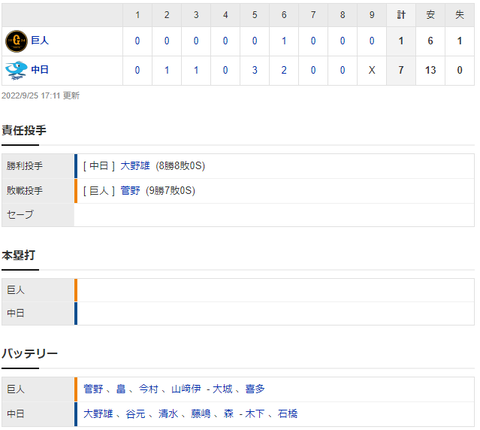Open 谷元 in Chunichi battery list

pyautogui.click(x=135, y=414)
